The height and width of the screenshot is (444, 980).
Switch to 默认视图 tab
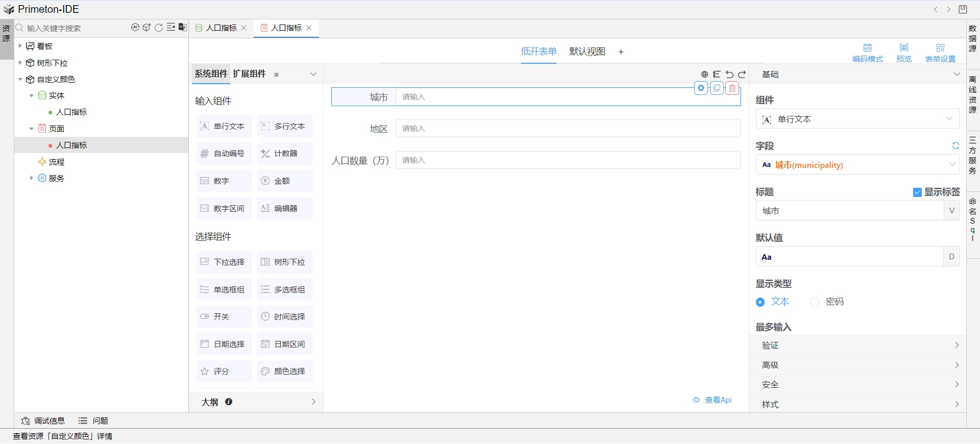(587, 52)
